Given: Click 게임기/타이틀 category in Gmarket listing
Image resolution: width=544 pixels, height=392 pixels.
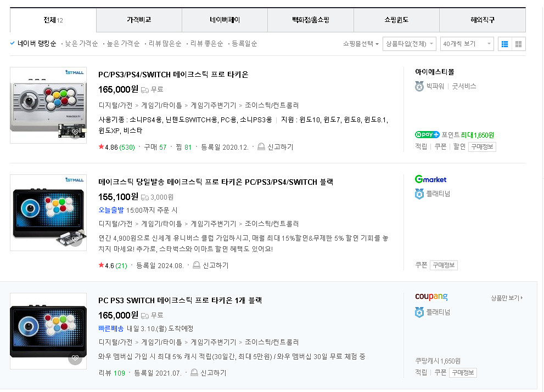Looking at the screenshot, I should click(162, 224).
